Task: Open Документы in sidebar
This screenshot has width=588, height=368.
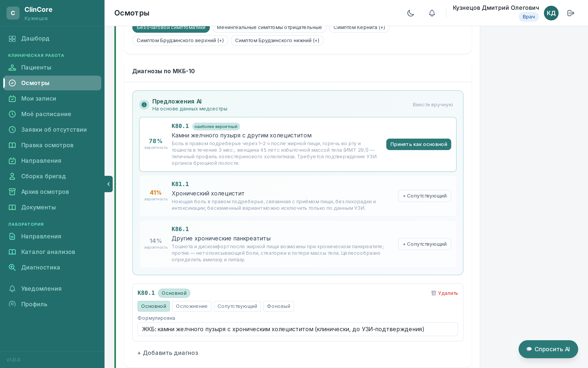Action: 52,207
